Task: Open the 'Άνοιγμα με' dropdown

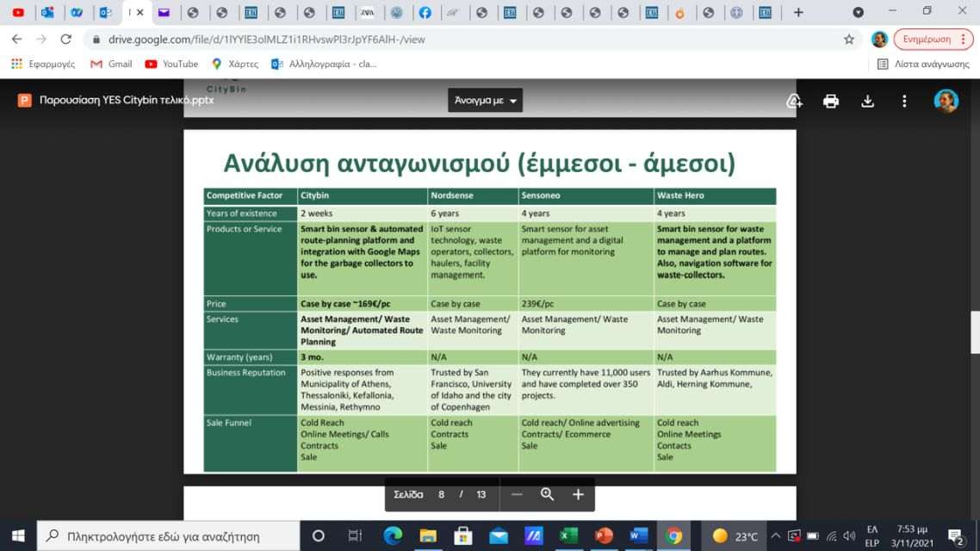Action: pyautogui.click(x=485, y=101)
